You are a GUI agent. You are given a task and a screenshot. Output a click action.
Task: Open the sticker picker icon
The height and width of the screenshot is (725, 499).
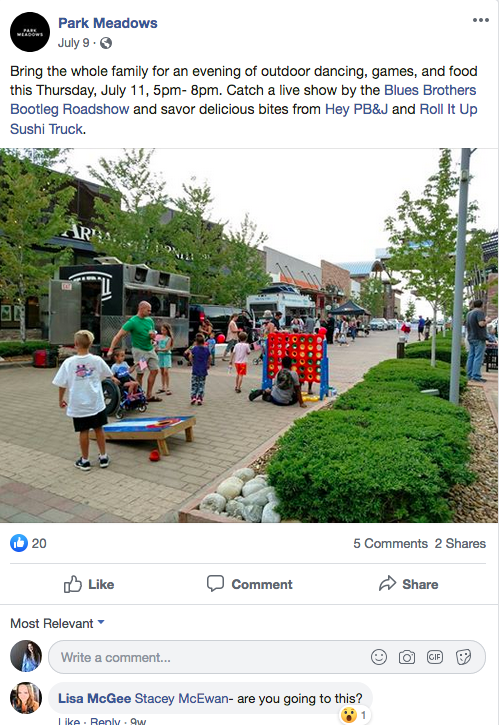click(x=463, y=657)
